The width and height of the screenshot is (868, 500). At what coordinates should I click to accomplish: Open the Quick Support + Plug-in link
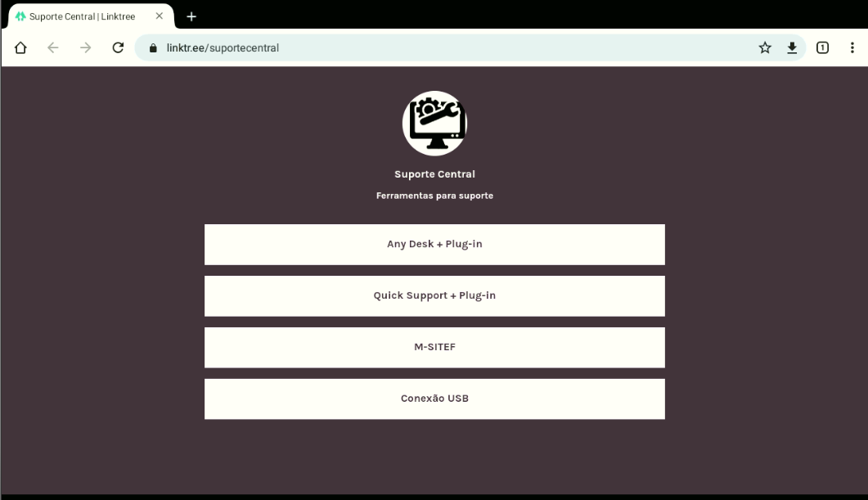pyautogui.click(x=434, y=295)
